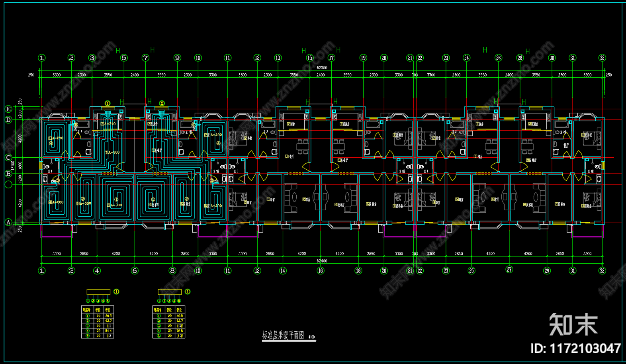
Task: Click grid bubble number 3
Action: pyautogui.click(x=92, y=58)
